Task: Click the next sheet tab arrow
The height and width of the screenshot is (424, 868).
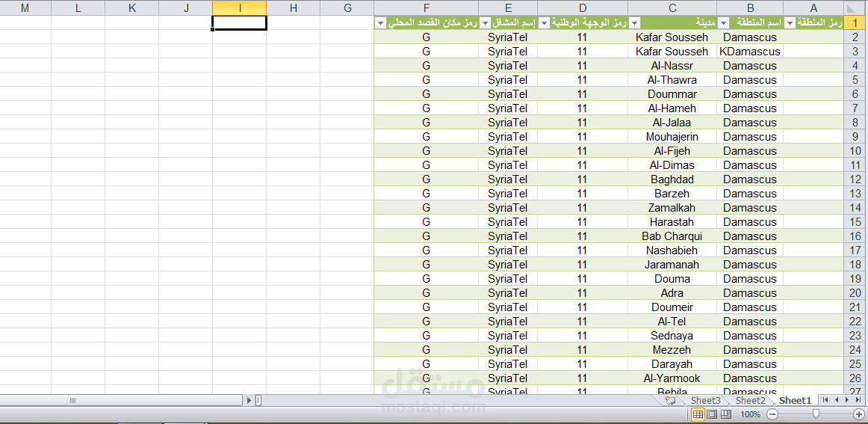Action: (847, 400)
